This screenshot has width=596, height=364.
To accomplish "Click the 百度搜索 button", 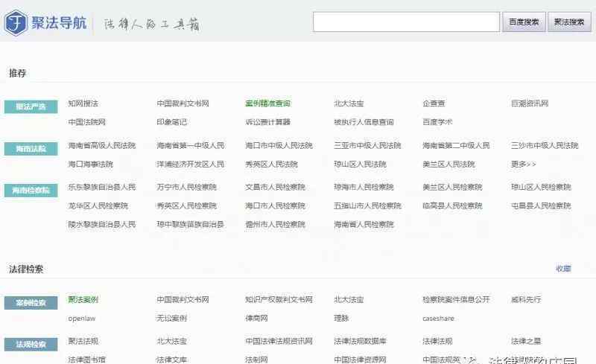I will coord(524,22).
